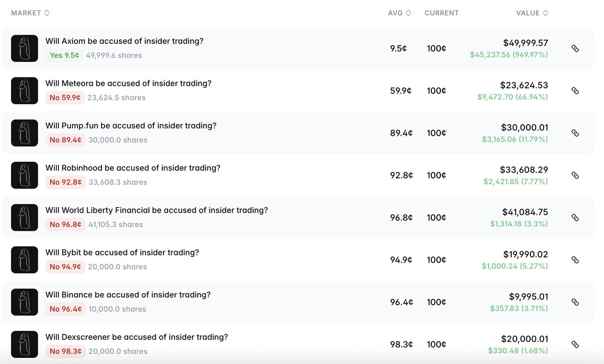Sort the table by the AVG column

400,13
